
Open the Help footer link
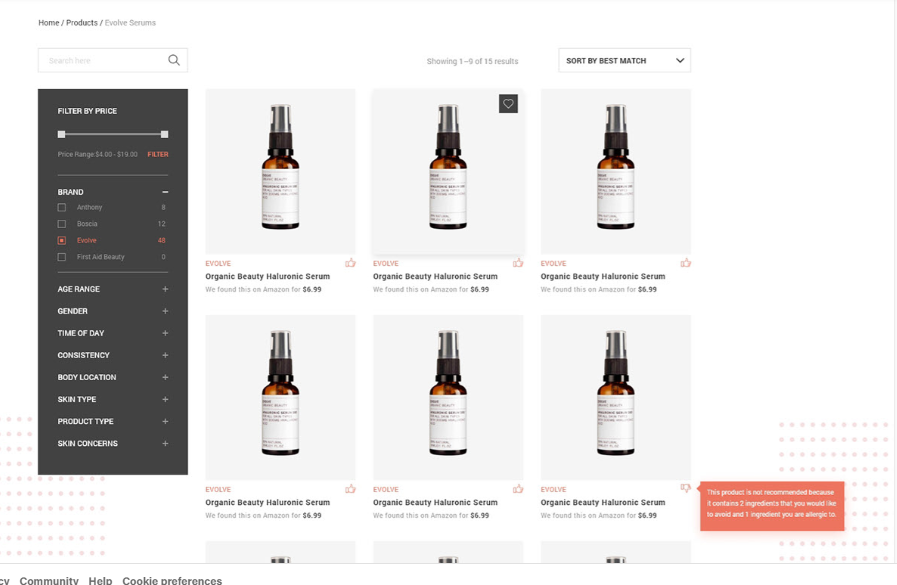100,580
